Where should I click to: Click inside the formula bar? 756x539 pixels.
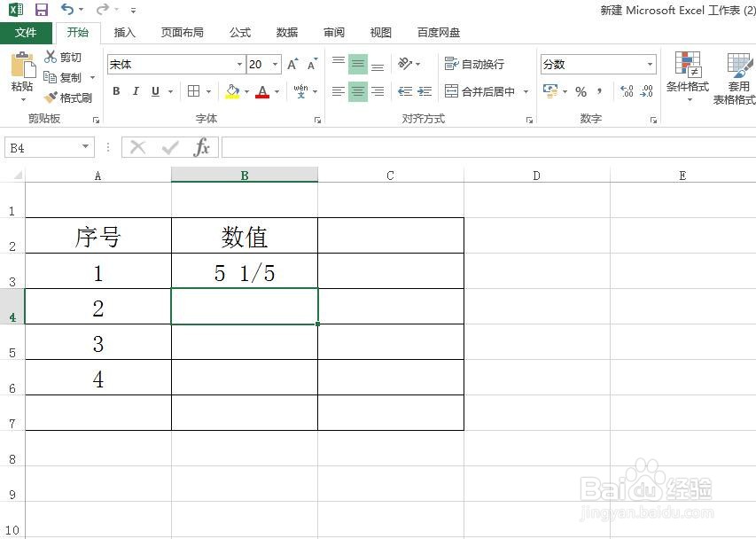(488, 147)
